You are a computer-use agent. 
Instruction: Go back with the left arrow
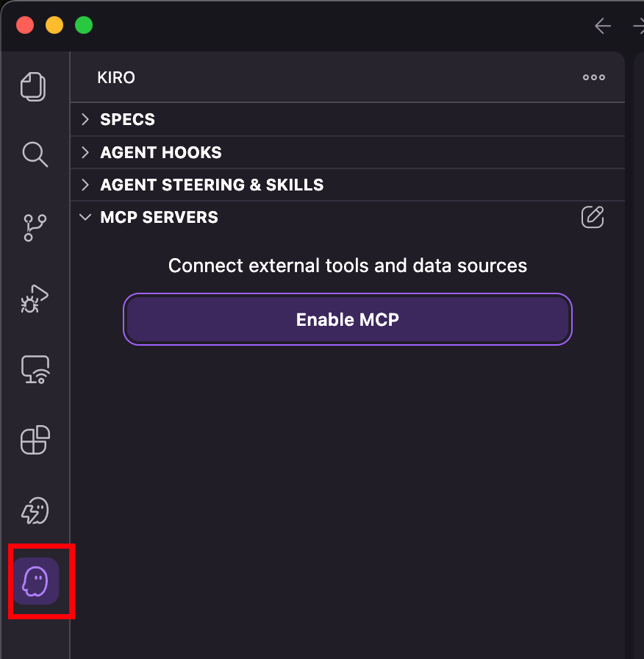(603, 26)
